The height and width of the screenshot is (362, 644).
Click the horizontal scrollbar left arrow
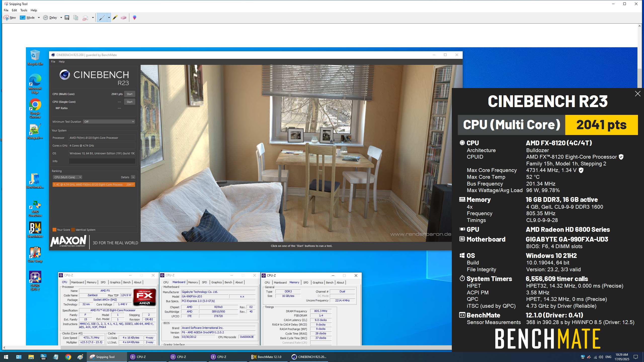(4, 348)
